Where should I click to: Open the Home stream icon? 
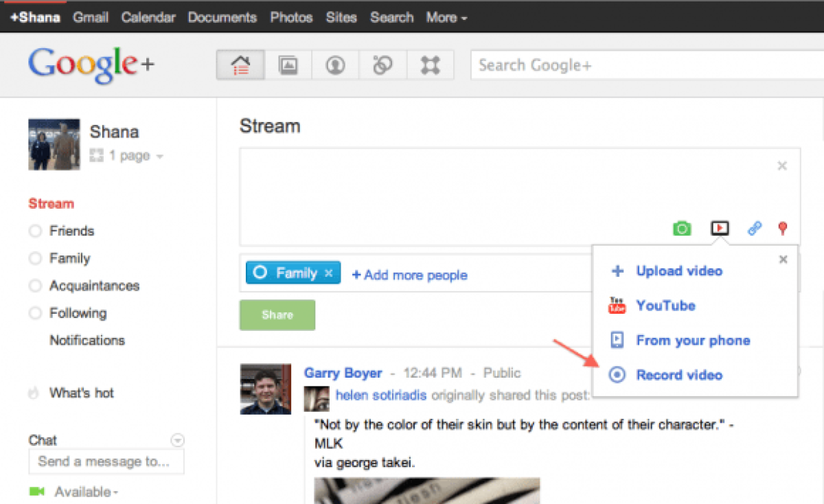point(240,66)
